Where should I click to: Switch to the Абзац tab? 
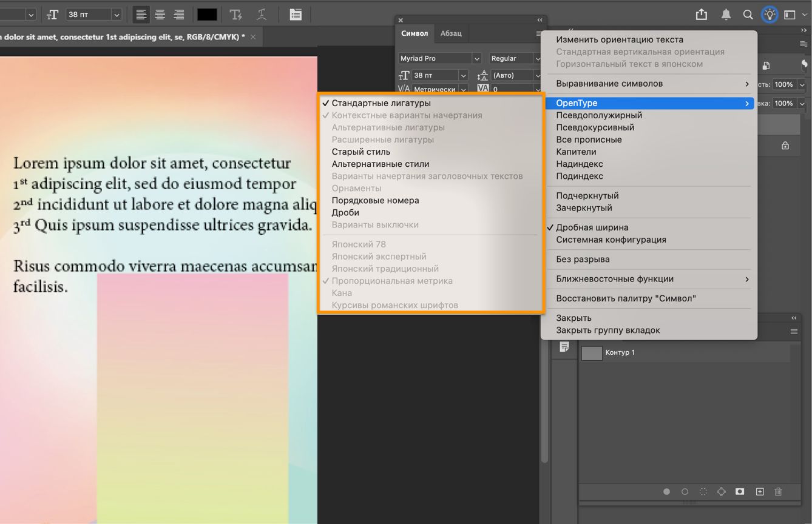[451, 33]
